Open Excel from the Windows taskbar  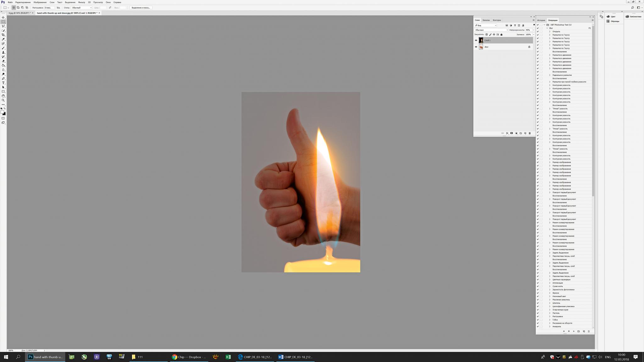point(228,357)
